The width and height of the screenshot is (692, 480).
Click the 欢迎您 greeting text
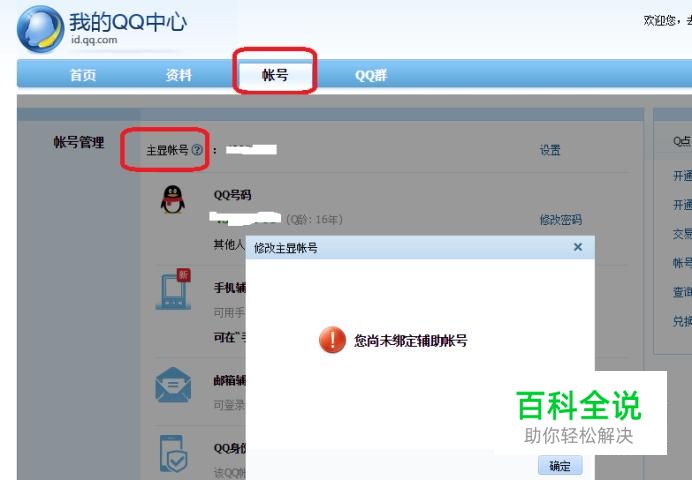click(659, 21)
